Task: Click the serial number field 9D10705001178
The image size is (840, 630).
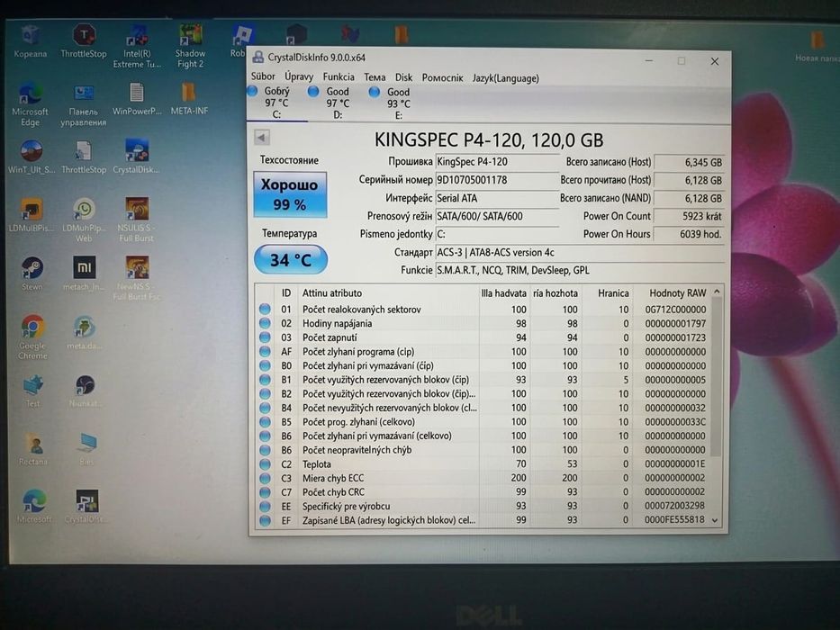Action: click(x=496, y=180)
